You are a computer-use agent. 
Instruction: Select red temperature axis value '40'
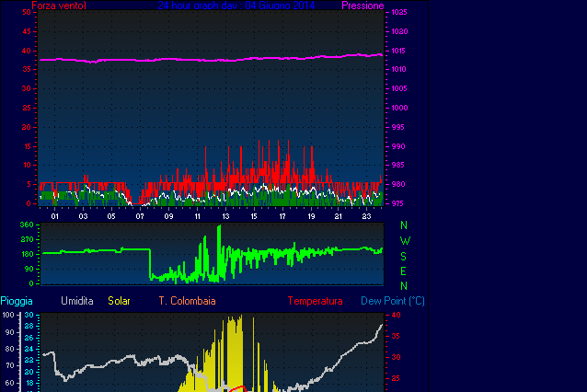tap(396, 315)
